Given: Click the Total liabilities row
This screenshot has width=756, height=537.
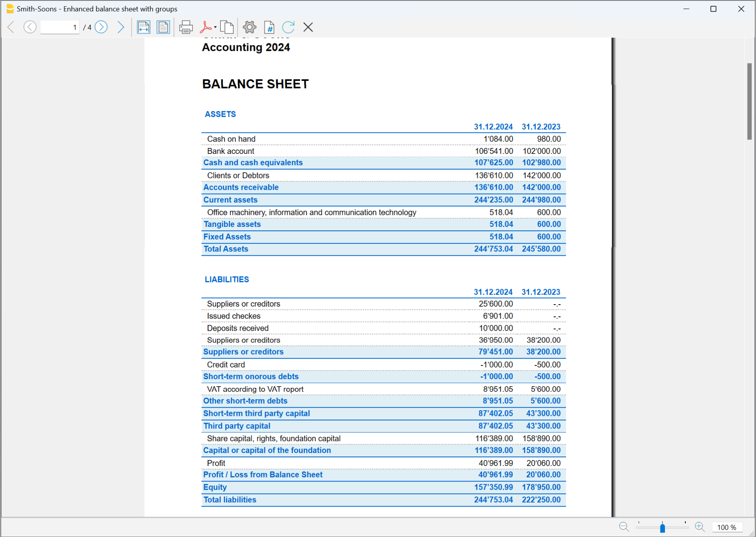Looking at the screenshot, I should pos(383,500).
